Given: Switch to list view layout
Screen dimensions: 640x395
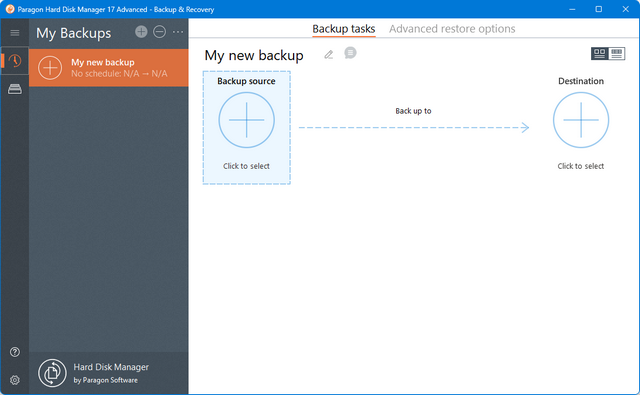Looking at the screenshot, I should (x=617, y=53).
